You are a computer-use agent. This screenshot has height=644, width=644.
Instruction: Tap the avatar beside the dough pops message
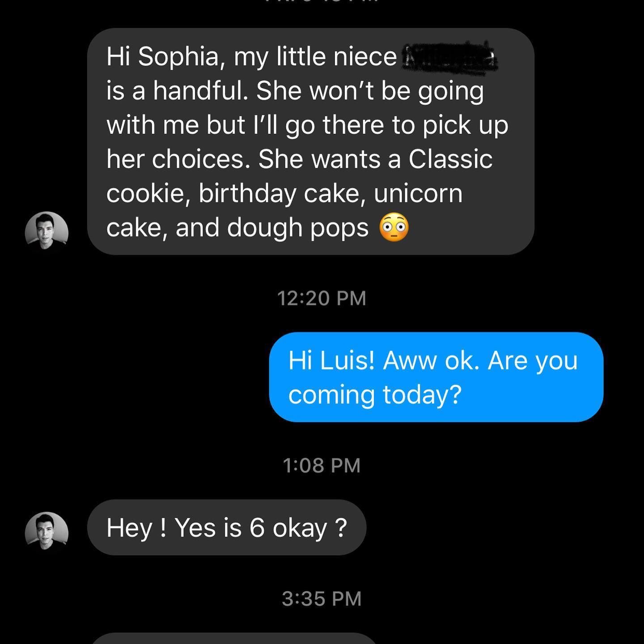point(47,233)
